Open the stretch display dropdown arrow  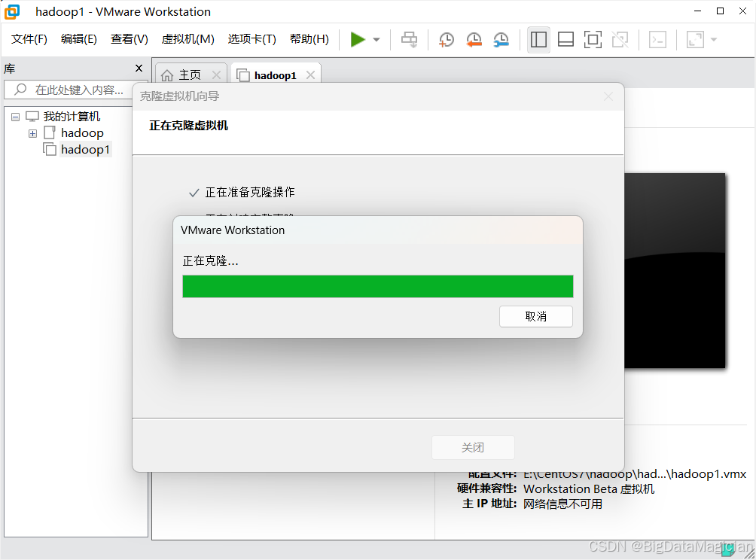click(714, 40)
